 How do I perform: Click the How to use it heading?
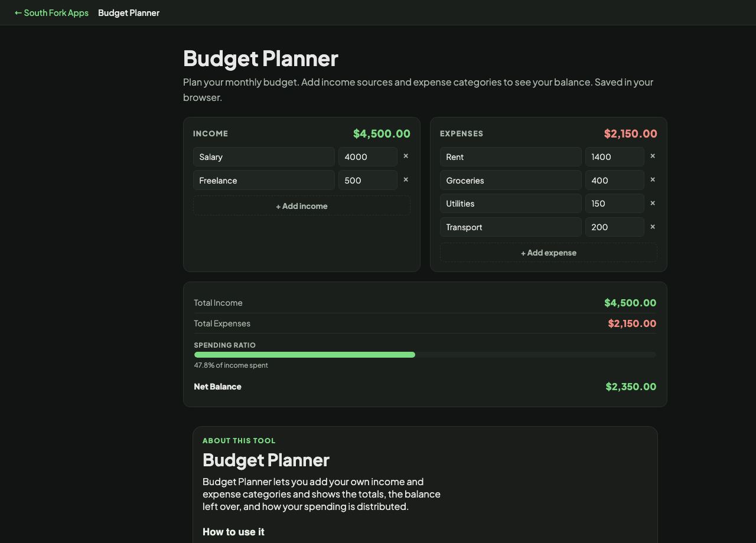[x=233, y=532]
